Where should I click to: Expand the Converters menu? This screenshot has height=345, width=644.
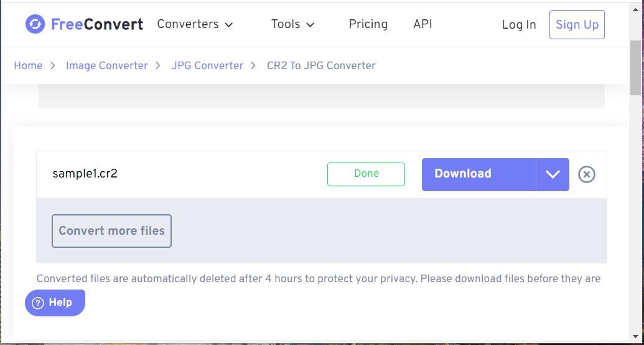195,24
